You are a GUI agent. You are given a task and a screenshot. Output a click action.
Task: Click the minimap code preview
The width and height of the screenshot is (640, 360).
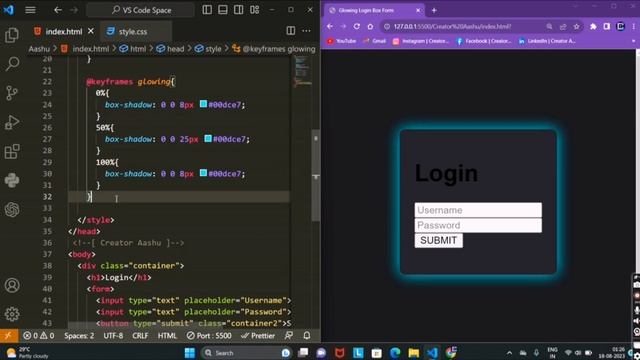[x=302, y=71]
